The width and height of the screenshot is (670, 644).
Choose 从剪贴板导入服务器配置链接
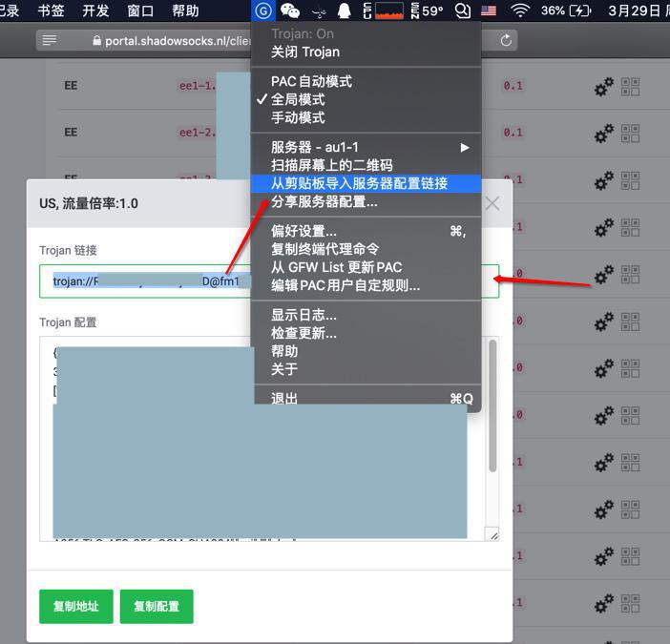[366, 183]
